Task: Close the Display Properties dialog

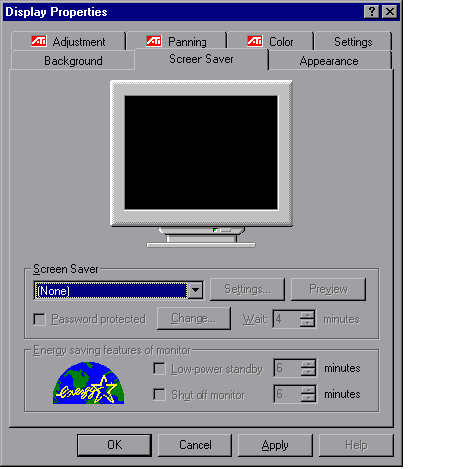Action: click(x=390, y=12)
